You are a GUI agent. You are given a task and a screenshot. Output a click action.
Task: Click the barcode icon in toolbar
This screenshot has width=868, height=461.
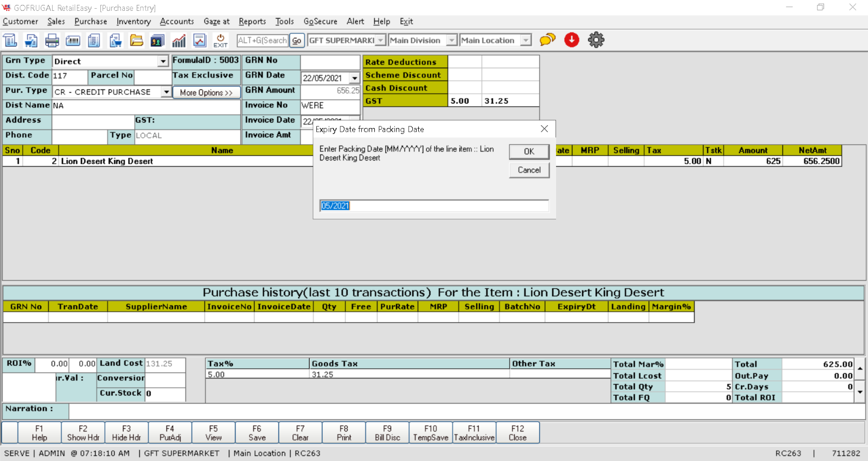(73, 41)
